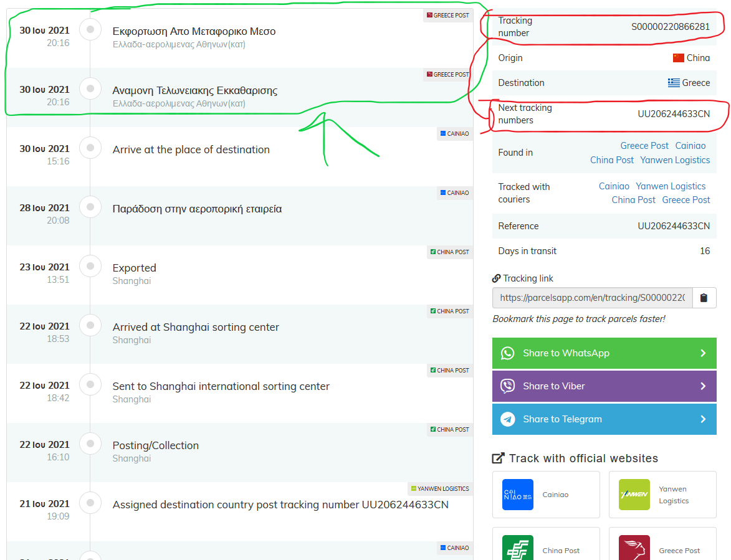Image resolution: width=731 pixels, height=560 pixels.
Task: Click the China flag icon
Action: click(x=678, y=58)
